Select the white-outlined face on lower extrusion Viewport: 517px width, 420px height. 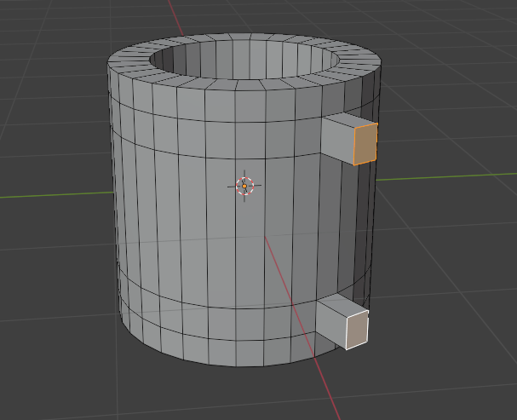pos(356,330)
